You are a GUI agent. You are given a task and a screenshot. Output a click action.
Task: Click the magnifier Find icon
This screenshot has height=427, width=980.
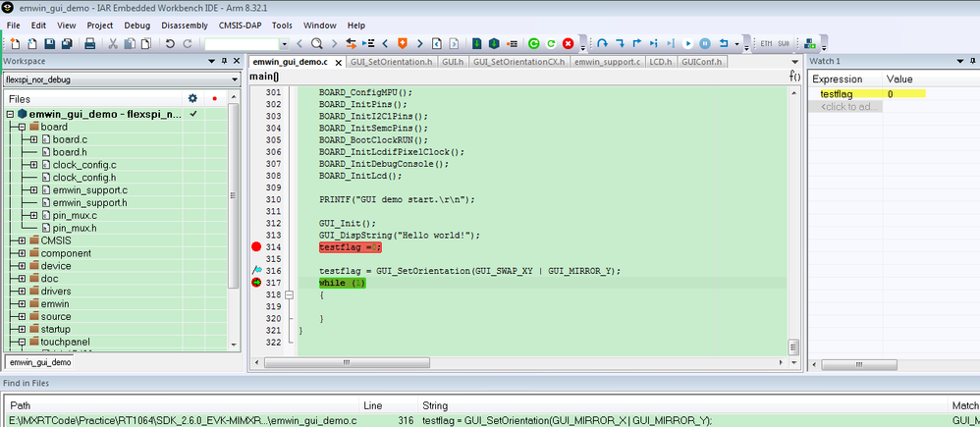(x=316, y=44)
